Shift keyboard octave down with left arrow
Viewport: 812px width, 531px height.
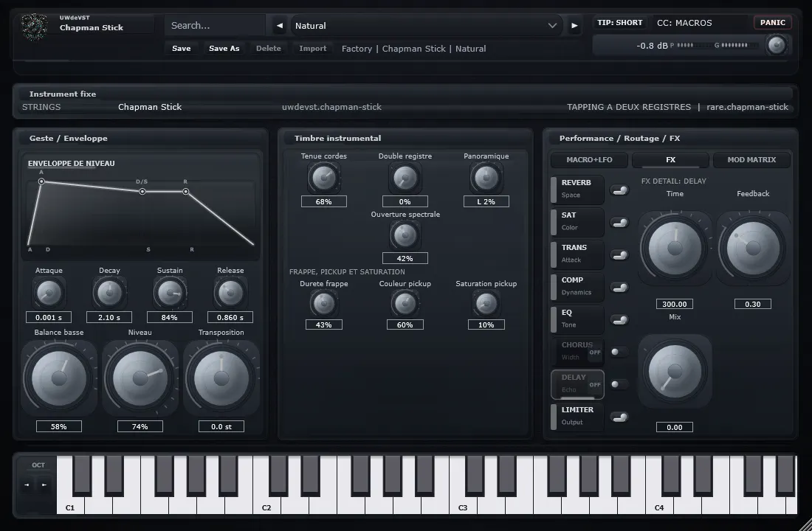(x=27, y=485)
